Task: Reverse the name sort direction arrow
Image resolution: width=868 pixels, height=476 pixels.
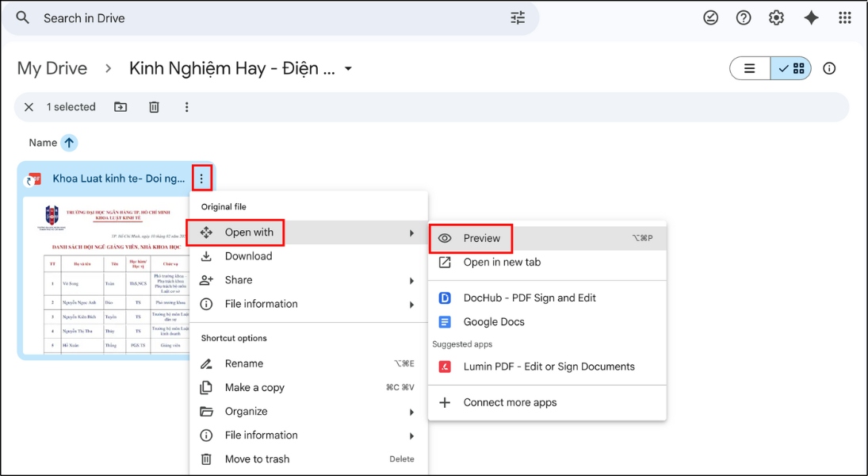Action: pyautogui.click(x=70, y=143)
